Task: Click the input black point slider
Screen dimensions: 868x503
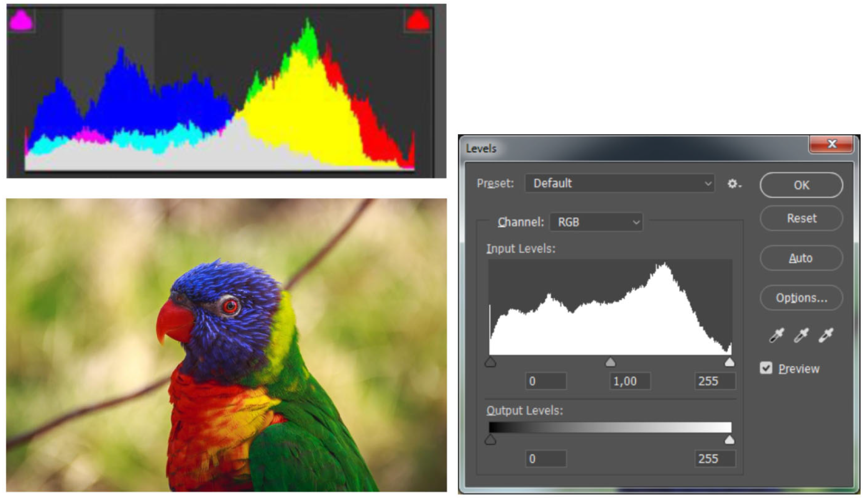Action: pos(490,363)
